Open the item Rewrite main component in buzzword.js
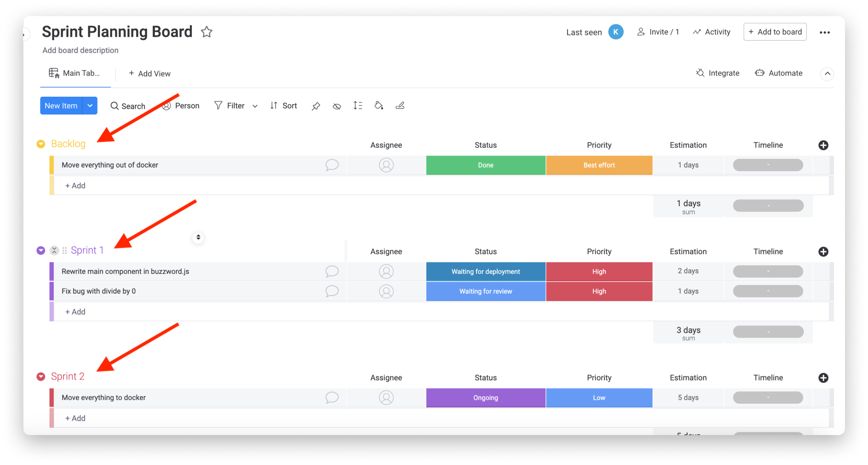 126,271
